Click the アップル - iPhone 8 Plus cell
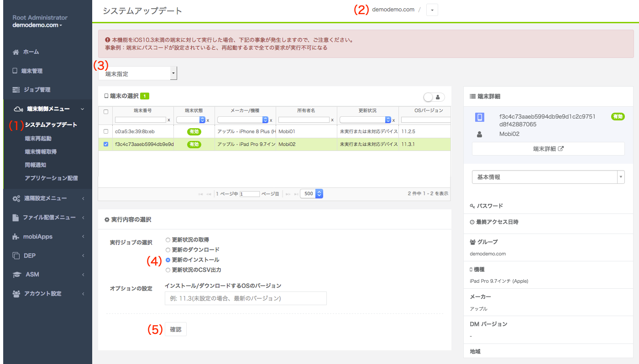Viewport: 639px width, 364px height. 245,131
